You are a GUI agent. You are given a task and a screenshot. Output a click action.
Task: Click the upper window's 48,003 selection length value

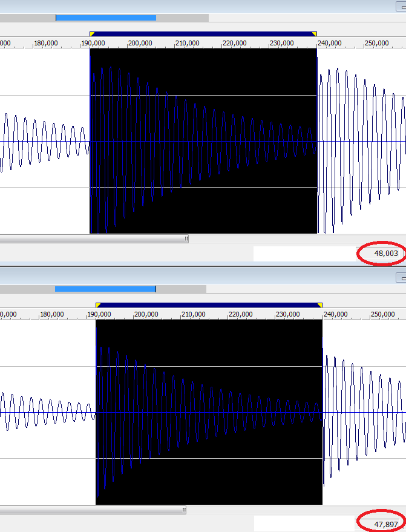(385, 254)
